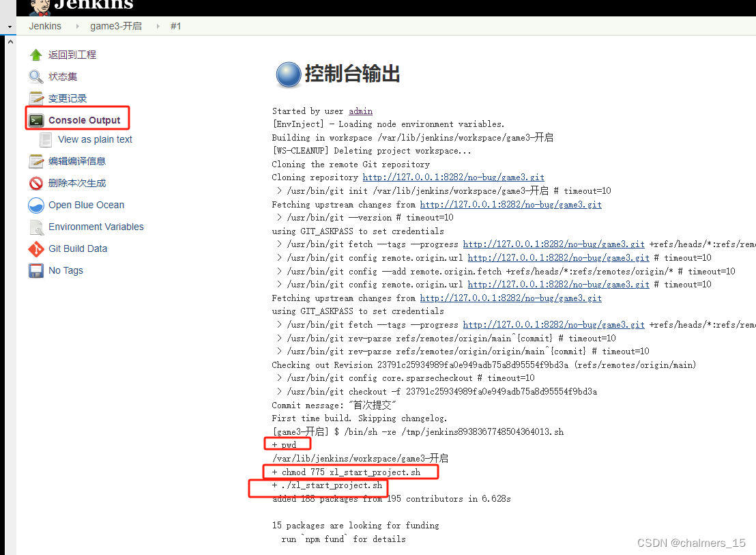Image resolution: width=756 pixels, height=555 pixels.
Task: Open Environment Variables page
Action: point(96,227)
